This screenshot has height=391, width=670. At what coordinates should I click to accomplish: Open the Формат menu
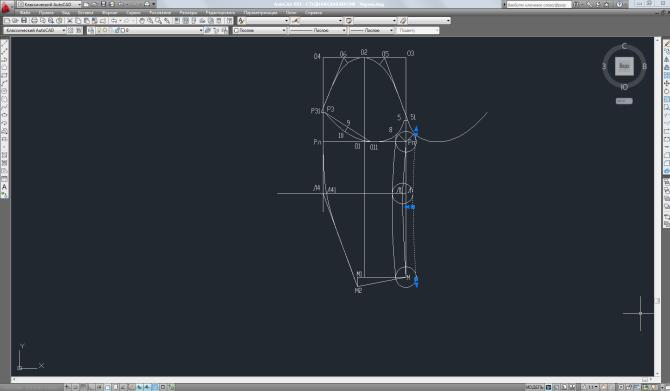tap(109, 12)
